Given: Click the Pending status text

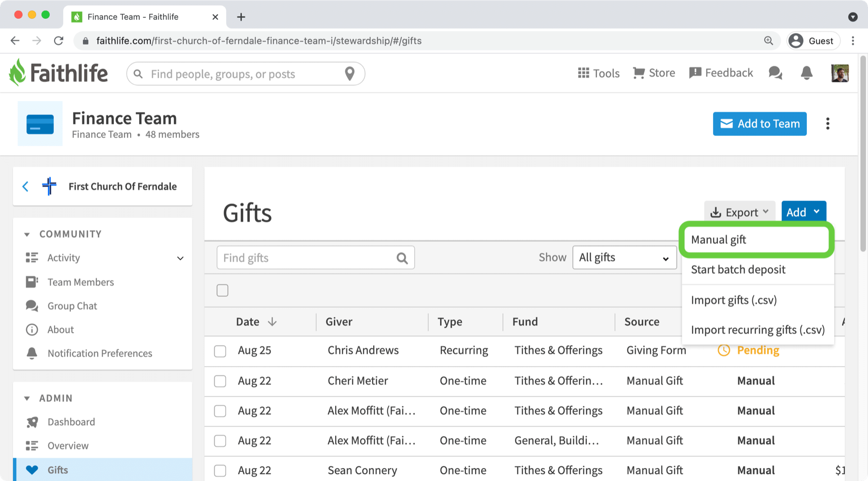Looking at the screenshot, I should pos(758,350).
